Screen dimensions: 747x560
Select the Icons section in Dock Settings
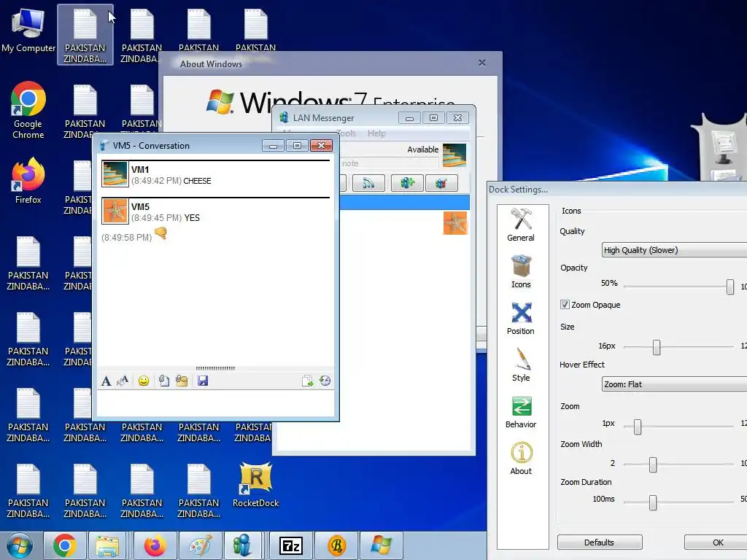[x=521, y=271]
